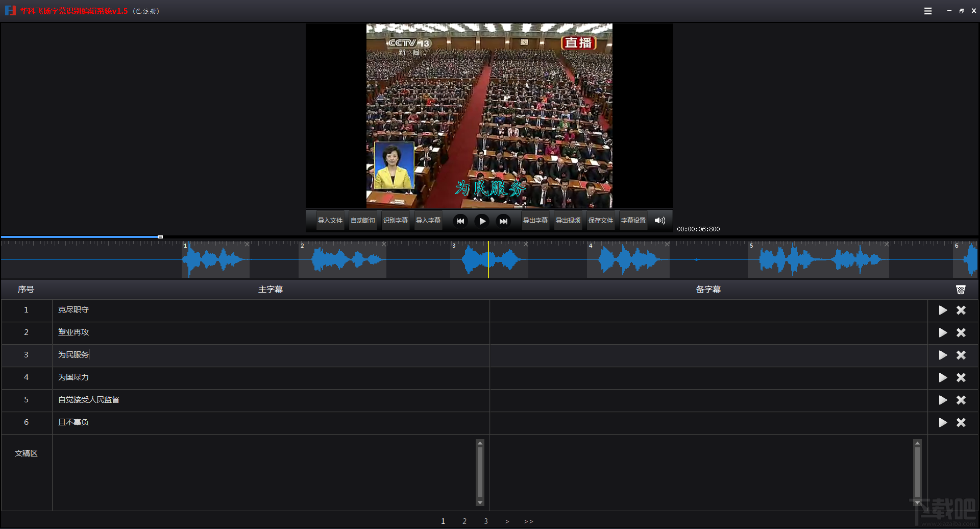Remove waveform segment 4 with its X
Image resolution: width=980 pixels, height=529 pixels.
coord(667,244)
